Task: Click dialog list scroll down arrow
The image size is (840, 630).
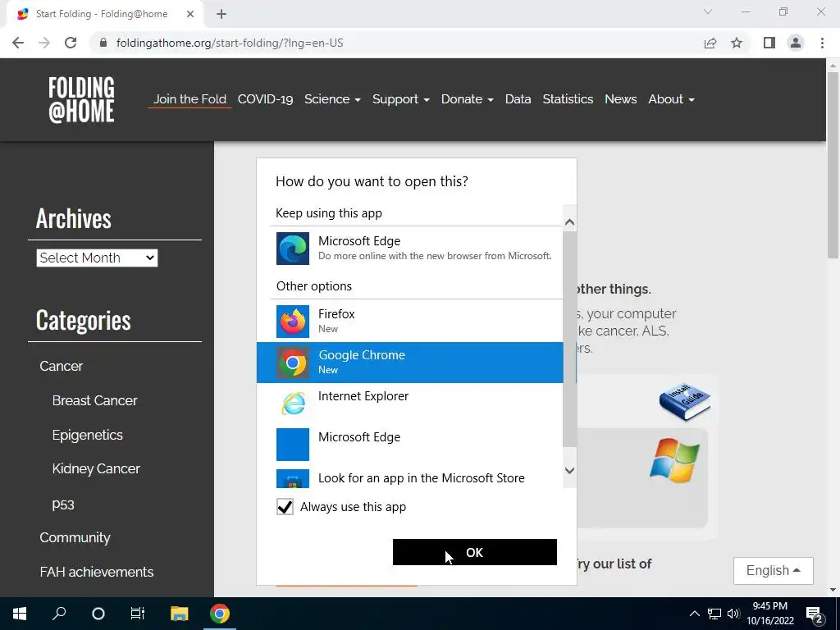Action: tap(570, 470)
